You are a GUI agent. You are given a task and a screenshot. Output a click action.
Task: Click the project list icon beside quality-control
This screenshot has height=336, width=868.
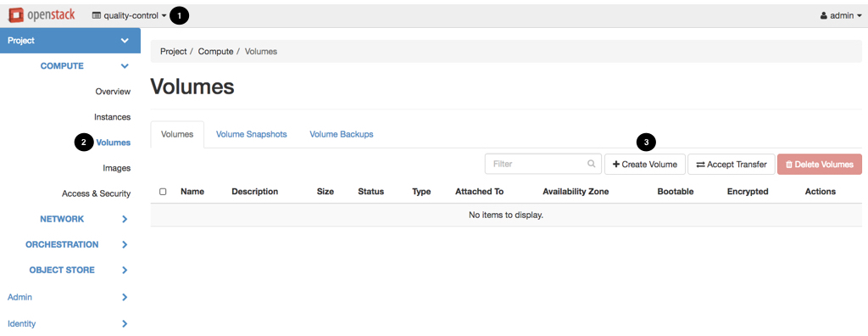coord(97,15)
